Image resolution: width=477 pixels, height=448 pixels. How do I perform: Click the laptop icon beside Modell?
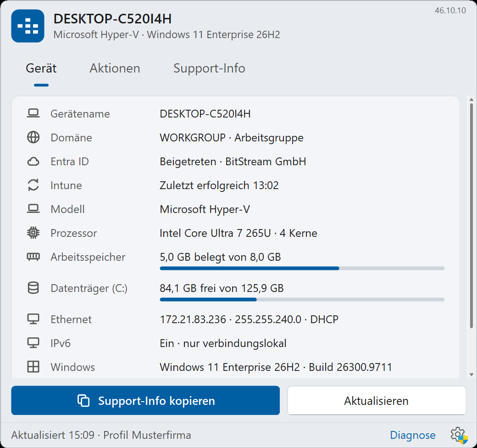33,209
